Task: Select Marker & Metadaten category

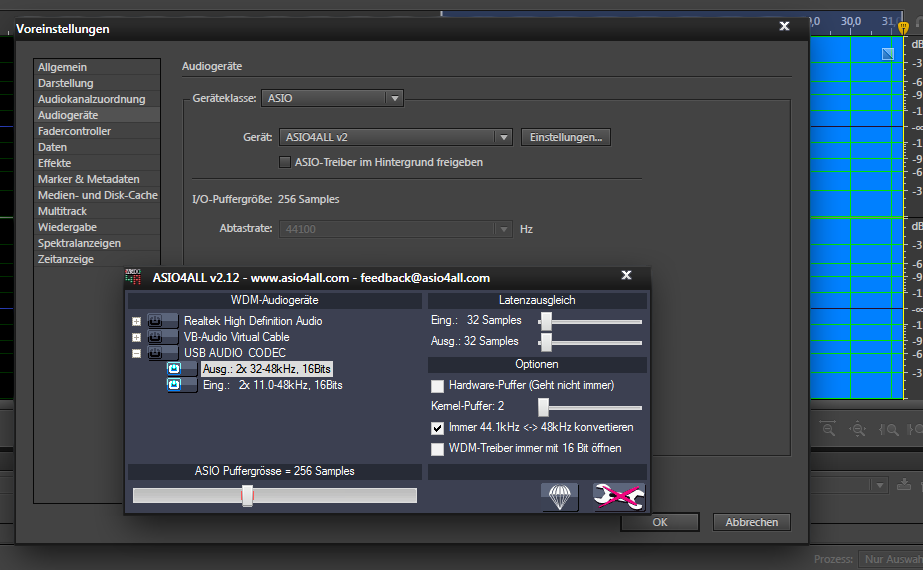Action: point(97,179)
